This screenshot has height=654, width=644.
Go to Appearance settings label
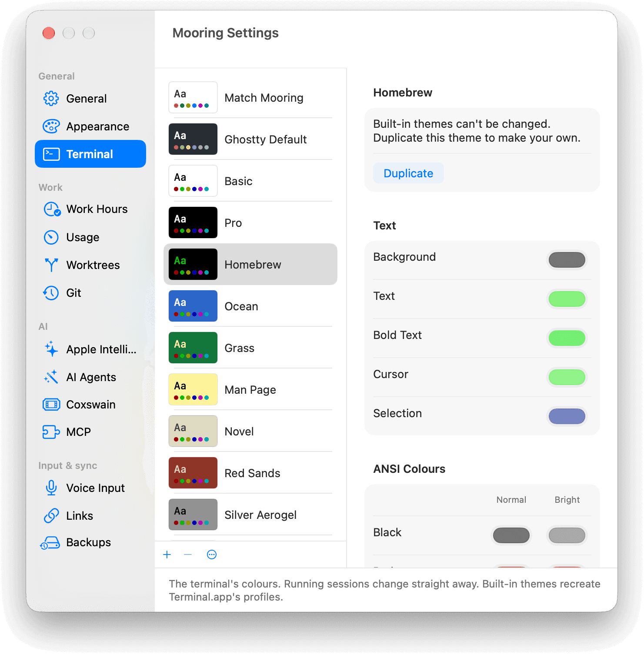point(98,126)
